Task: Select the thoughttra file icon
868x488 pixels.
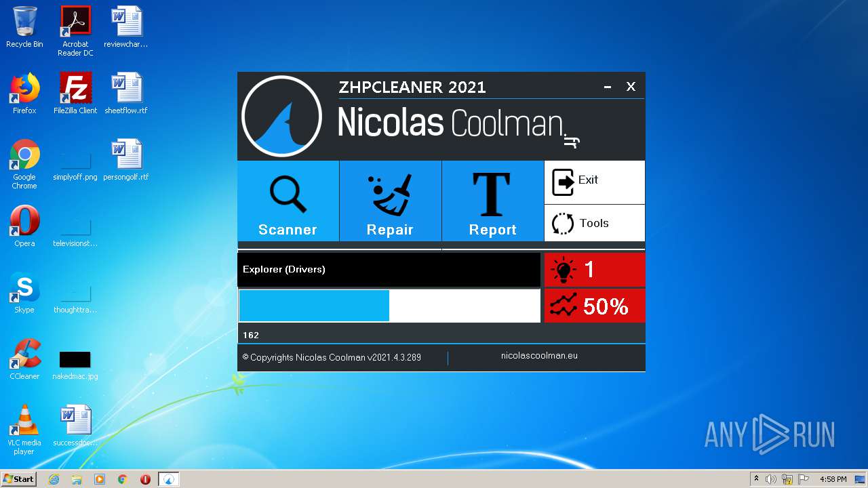Action: point(75,297)
